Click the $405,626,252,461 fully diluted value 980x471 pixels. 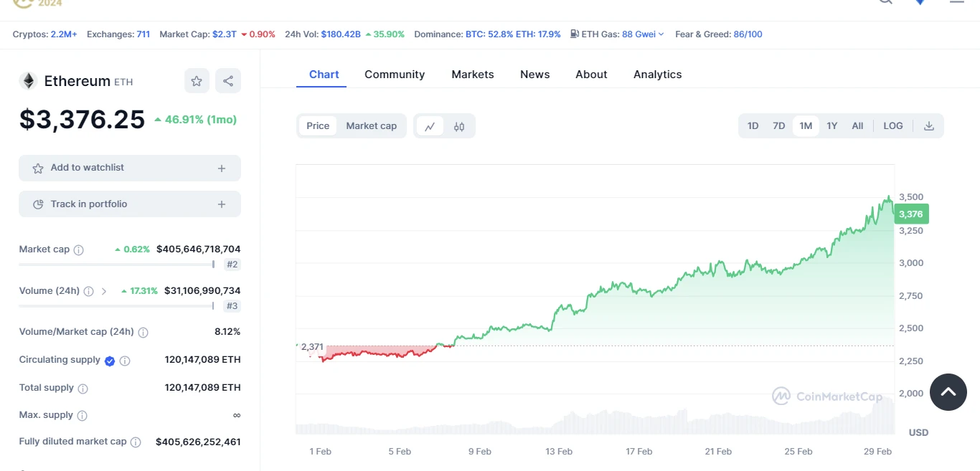tap(198, 442)
